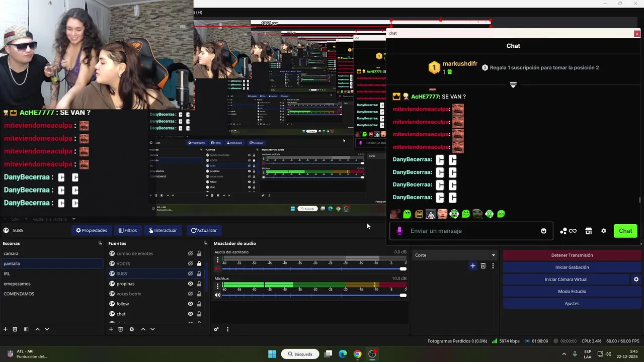Open Windows Start menu
Screen dimensions: 644x362
(272, 354)
